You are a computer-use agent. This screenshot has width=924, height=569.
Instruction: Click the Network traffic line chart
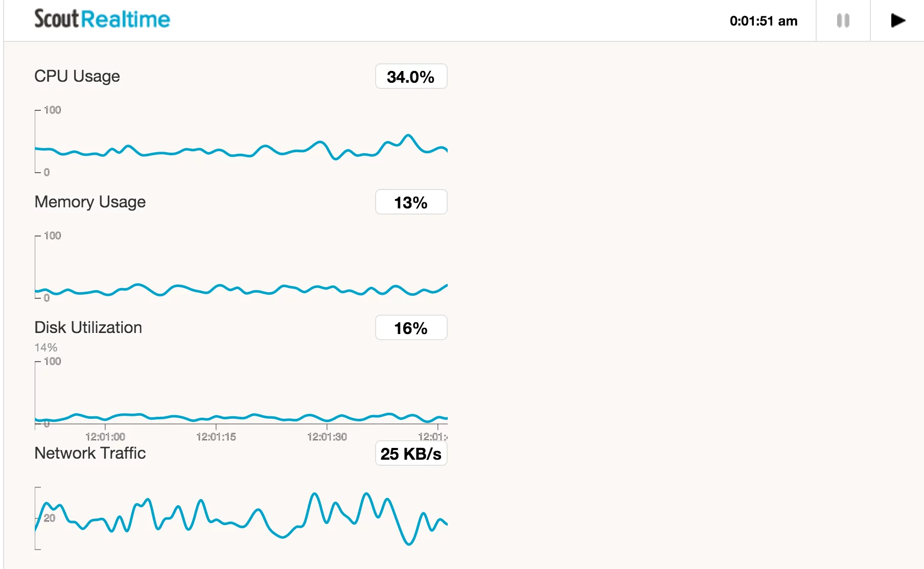pos(241,518)
